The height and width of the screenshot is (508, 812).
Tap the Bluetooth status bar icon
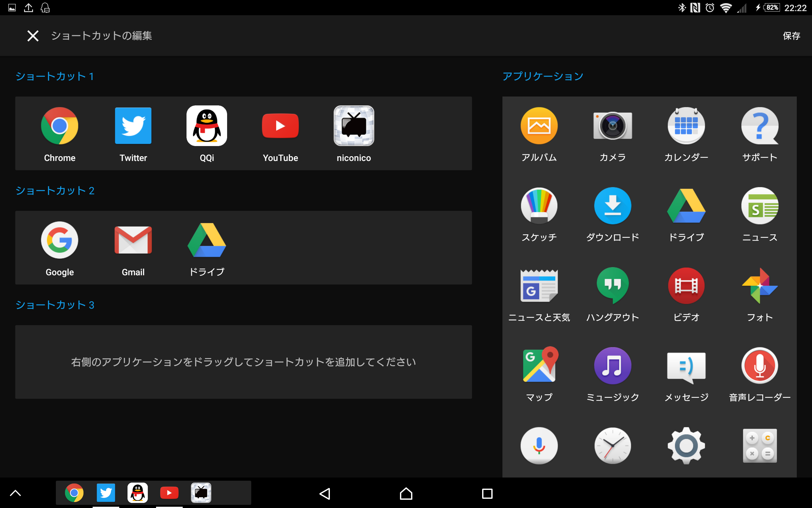point(682,8)
